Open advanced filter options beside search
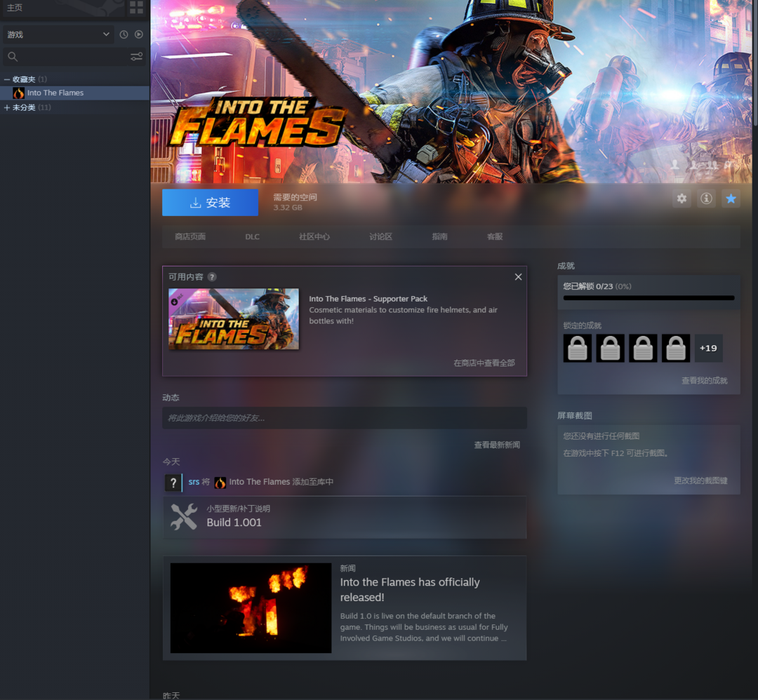Image resolution: width=758 pixels, height=700 pixels. click(136, 57)
